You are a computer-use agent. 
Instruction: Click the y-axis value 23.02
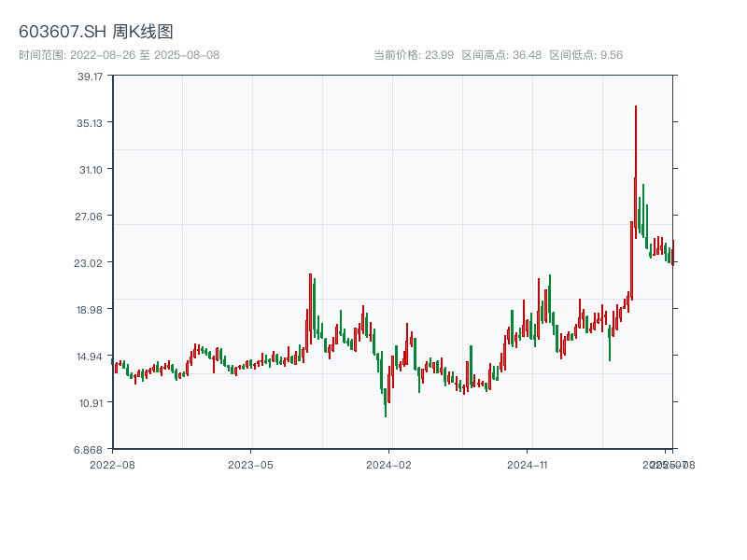(x=88, y=263)
